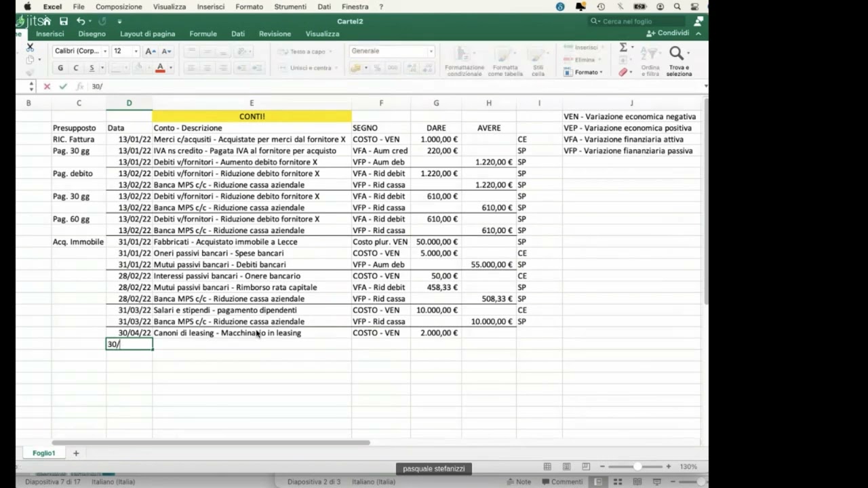
Task: Collapse the ribbon with the chevron
Action: pyautogui.click(x=698, y=33)
